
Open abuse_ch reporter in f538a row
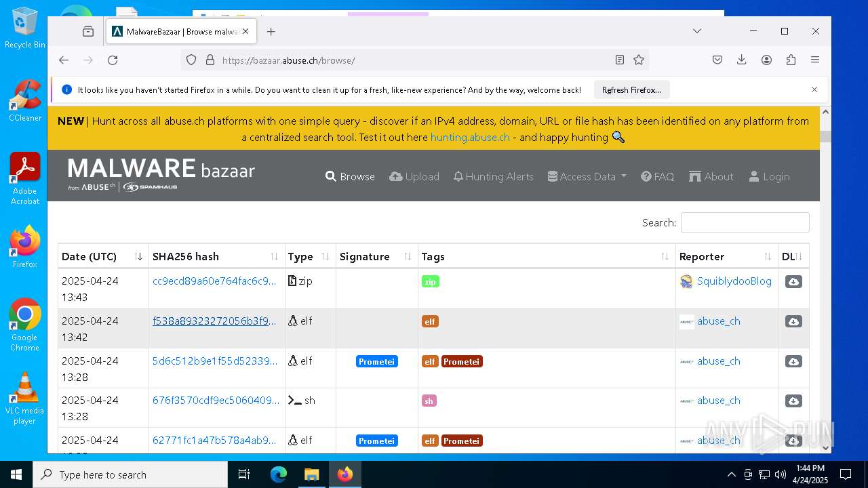[718, 321]
